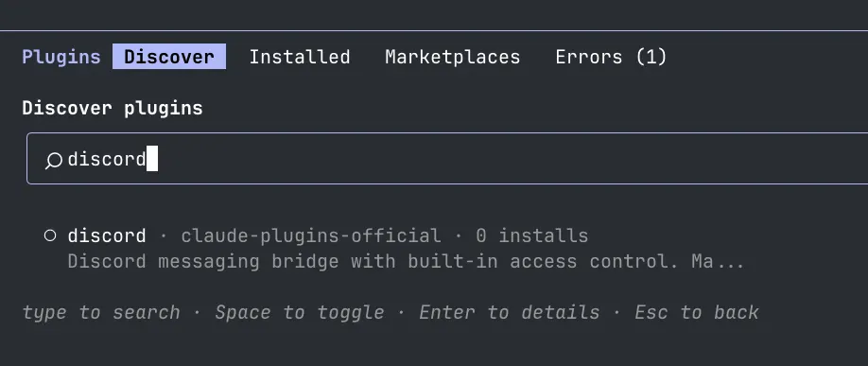This screenshot has width=868, height=366.
Task: Click the 'Space to toggle' hint
Action: click(x=300, y=312)
